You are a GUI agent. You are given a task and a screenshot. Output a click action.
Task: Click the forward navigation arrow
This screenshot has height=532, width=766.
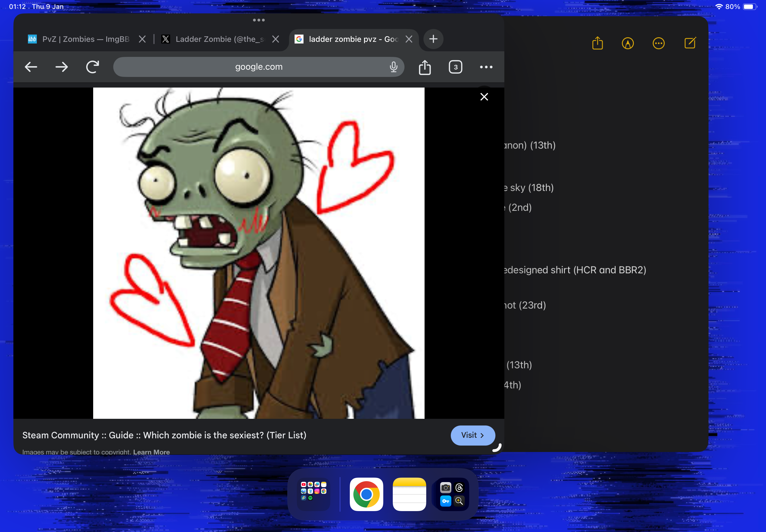(62, 67)
